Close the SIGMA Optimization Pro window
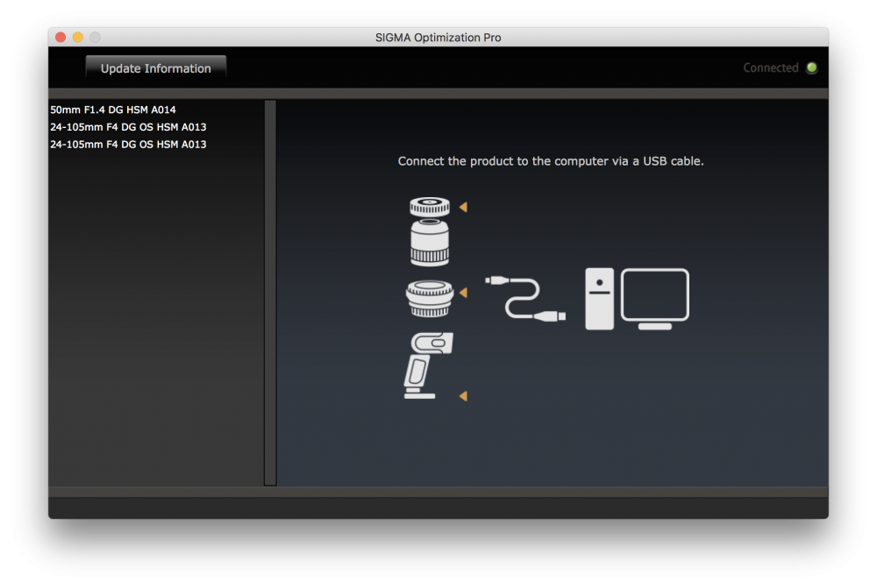Screen dimensions: 877x588 point(61,37)
